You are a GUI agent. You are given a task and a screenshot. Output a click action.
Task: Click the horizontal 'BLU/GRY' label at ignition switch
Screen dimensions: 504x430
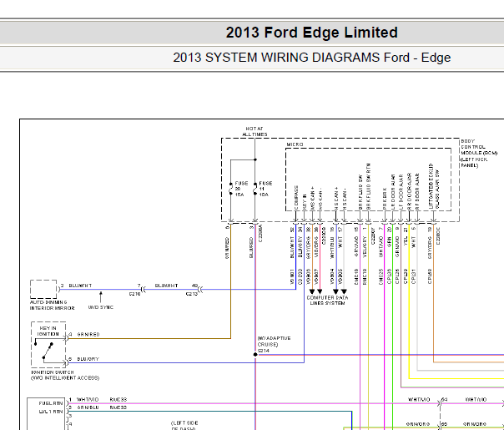pyautogui.click(x=88, y=359)
